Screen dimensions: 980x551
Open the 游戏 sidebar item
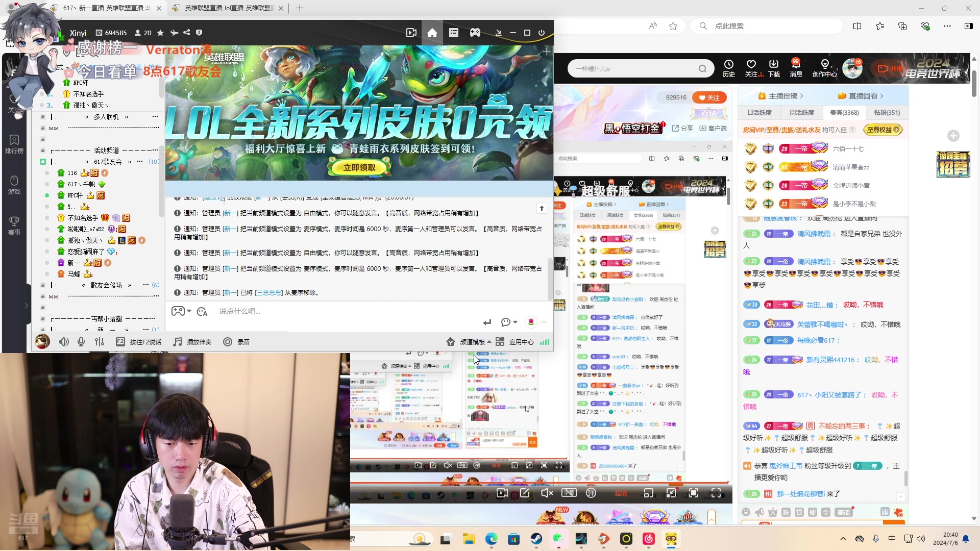click(14, 185)
